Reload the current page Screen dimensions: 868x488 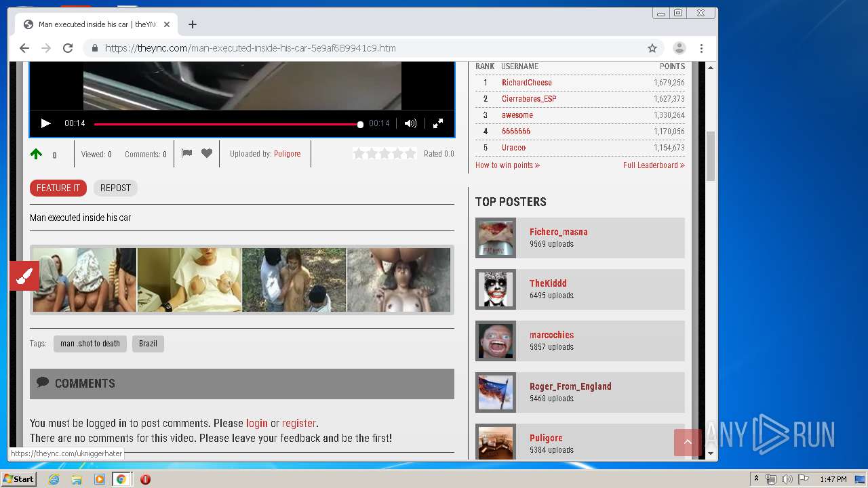(x=68, y=48)
